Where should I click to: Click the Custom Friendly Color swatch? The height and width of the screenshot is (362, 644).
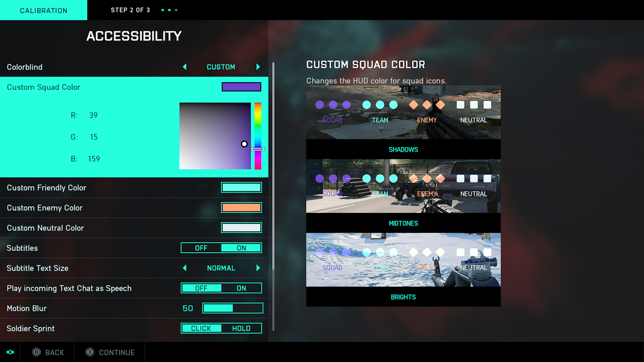click(x=241, y=187)
